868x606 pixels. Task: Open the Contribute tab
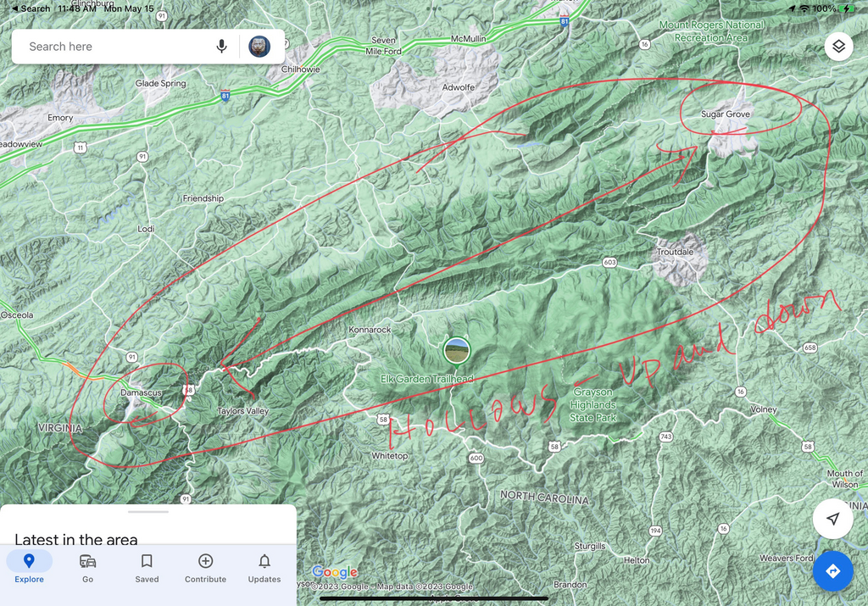(x=205, y=568)
